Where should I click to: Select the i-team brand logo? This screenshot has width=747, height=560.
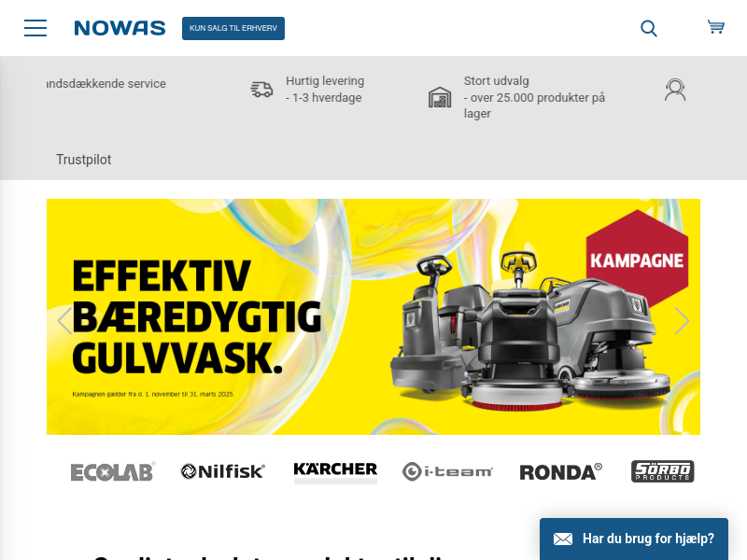[447, 472]
